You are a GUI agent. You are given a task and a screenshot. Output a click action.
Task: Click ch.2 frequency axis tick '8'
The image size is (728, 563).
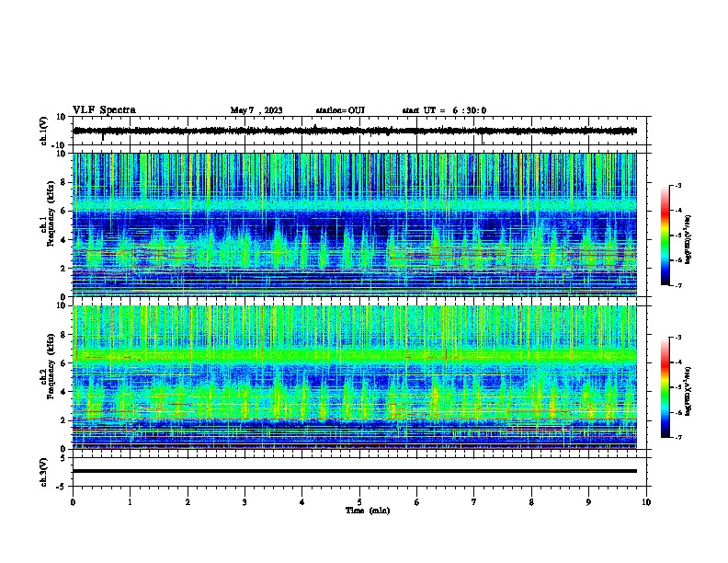pyautogui.click(x=63, y=335)
